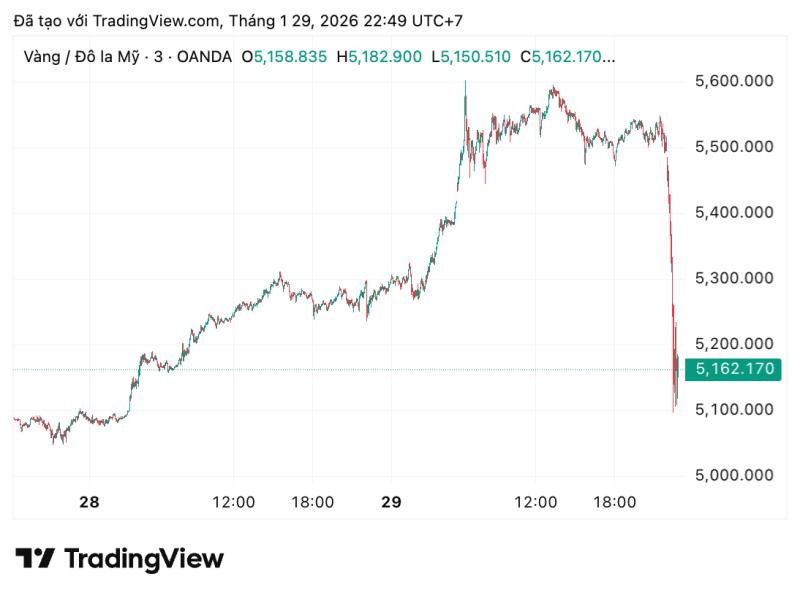Select the current price label 5,162.170
800x598 pixels.
(x=733, y=369)
